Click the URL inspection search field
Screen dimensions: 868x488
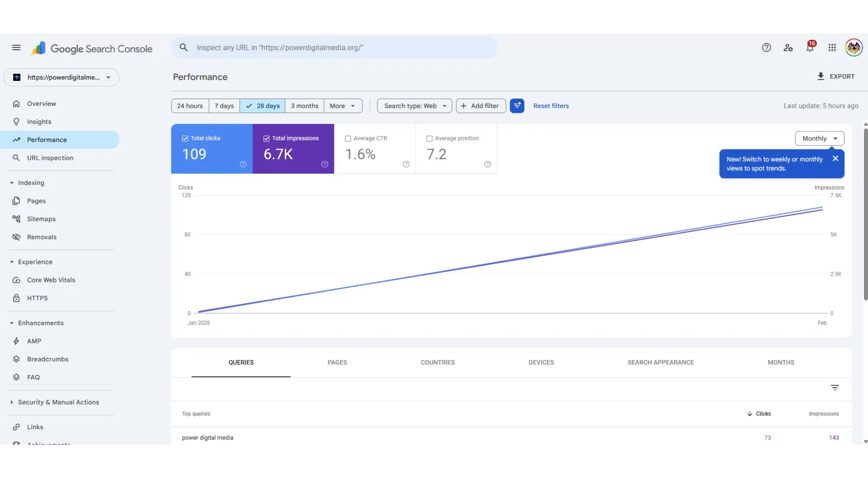click(335, 47)
